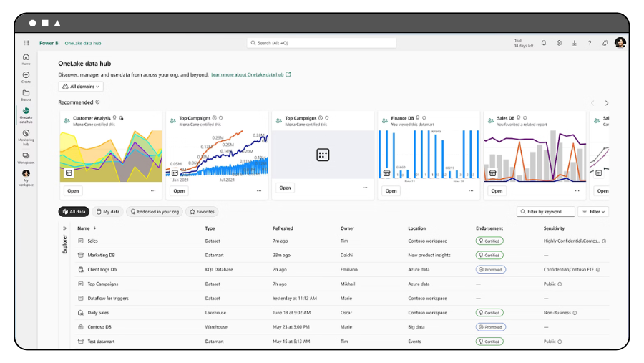Image resolution: width=644 pixels, height=363 pixels.
Task: Switch to Endorsed in your org tab
Action: 155,212
